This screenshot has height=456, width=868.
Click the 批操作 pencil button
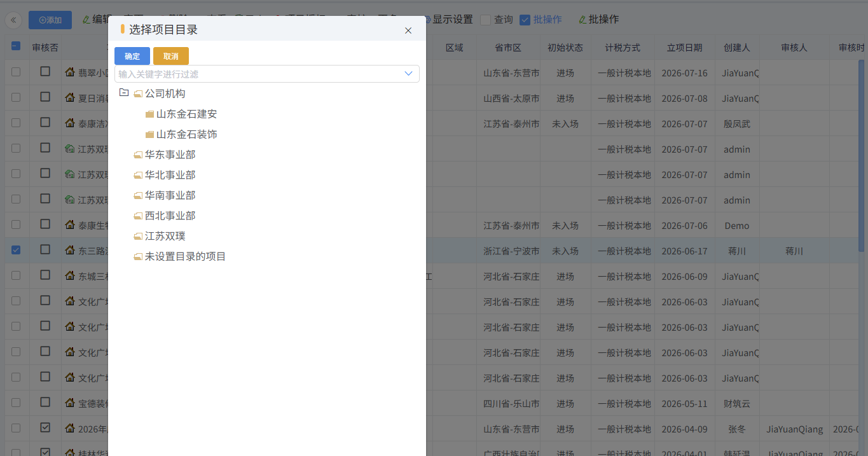click(x=598, y=20)
